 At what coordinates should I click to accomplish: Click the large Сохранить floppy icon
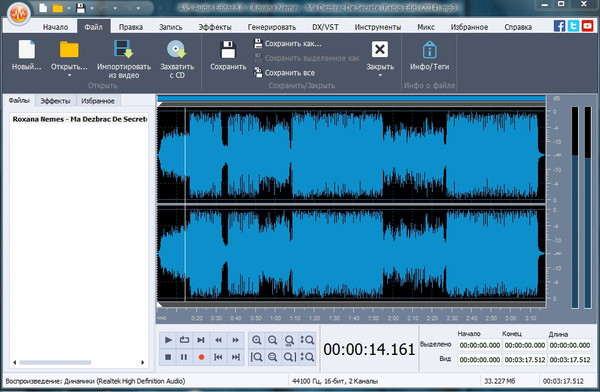click(228, 49)
